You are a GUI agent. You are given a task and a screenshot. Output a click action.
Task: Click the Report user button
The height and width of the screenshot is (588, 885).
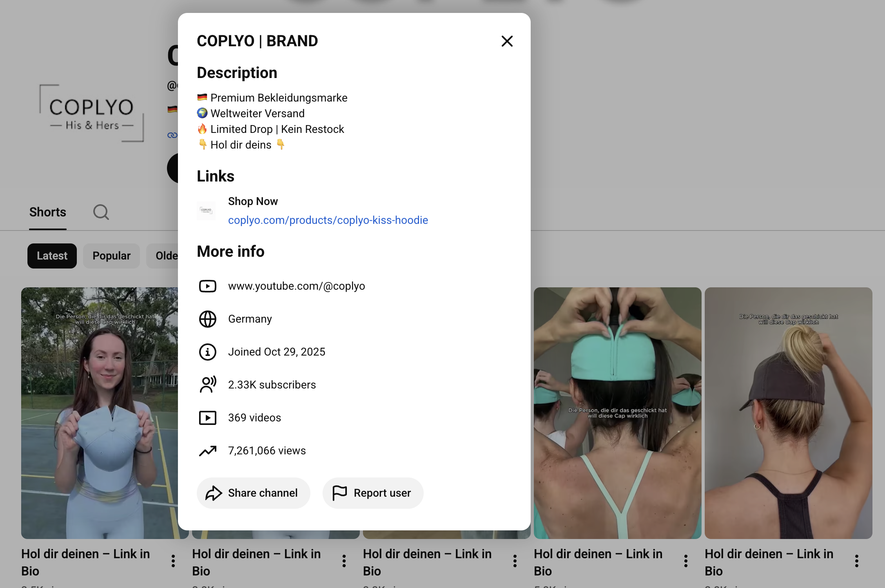click(x=373, y=493)
